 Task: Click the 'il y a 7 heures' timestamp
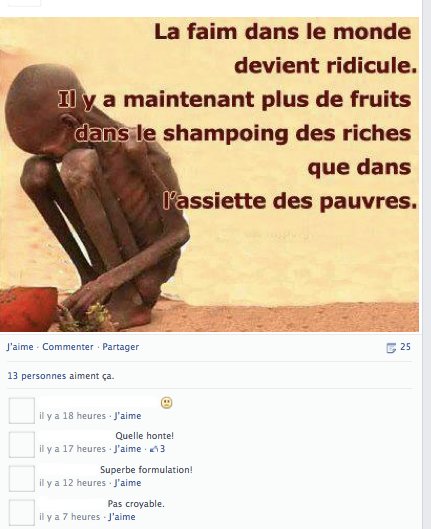(69, 517)
